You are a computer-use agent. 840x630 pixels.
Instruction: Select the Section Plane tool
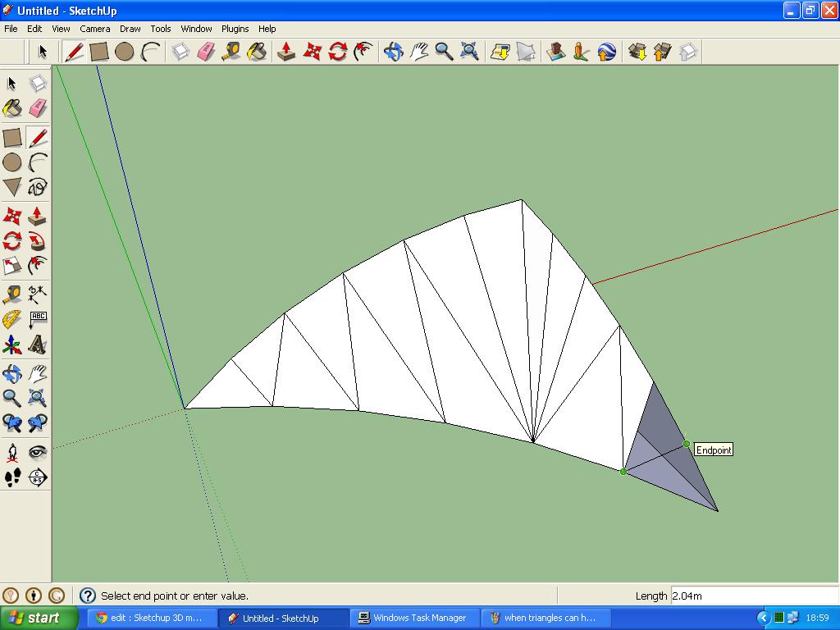click(38, 477)
